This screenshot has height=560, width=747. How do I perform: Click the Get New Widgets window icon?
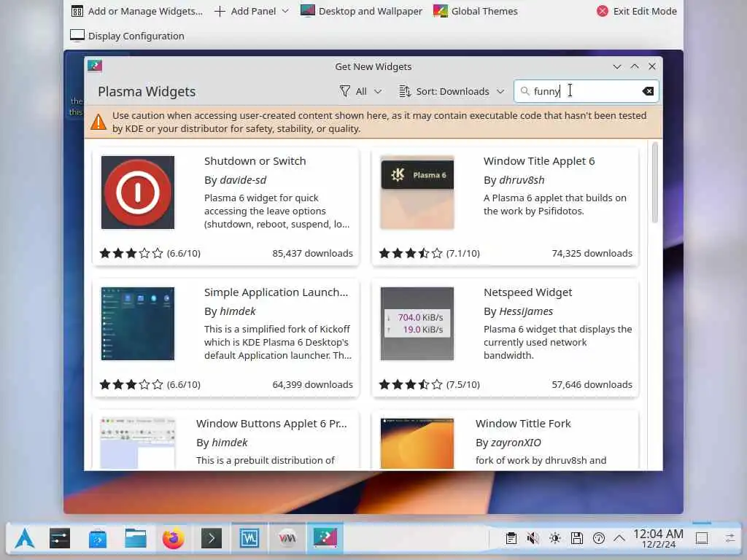(x=95, y=66)
